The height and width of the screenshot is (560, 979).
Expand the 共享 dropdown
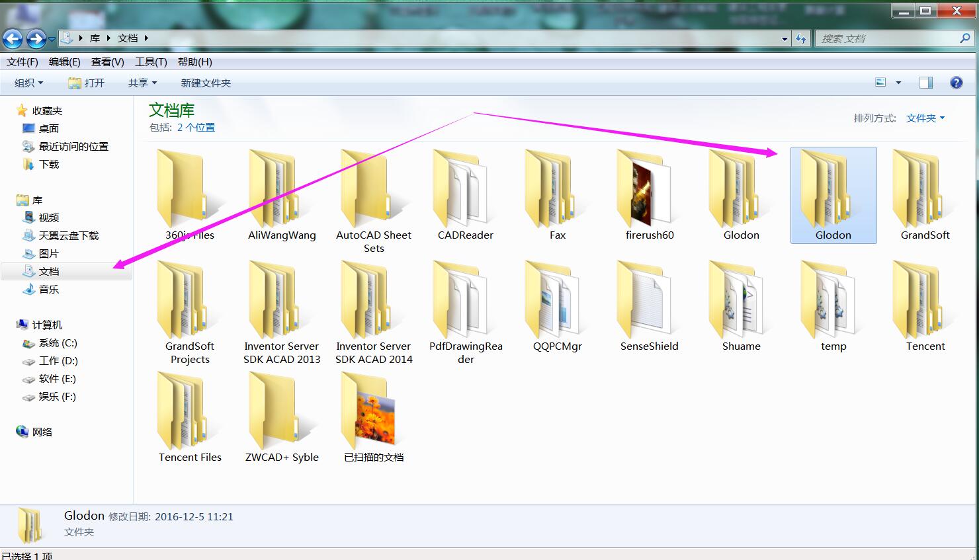[x=142, y=83]
